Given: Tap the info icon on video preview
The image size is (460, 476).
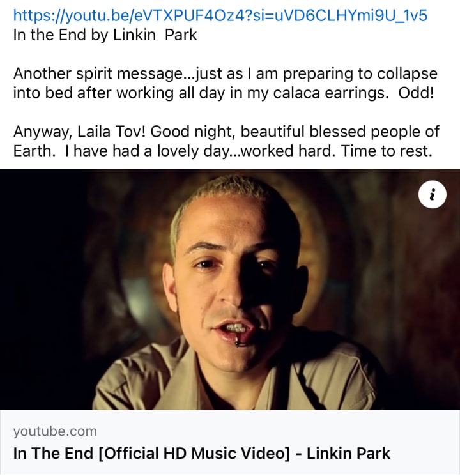Looking at the screenshot, I should tap(432, 194).
